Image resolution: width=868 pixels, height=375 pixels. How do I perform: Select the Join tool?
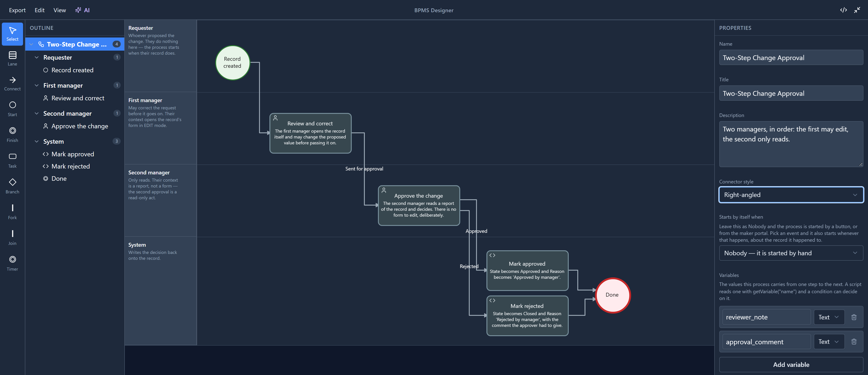pyautogui.click(x=12, y=238)
